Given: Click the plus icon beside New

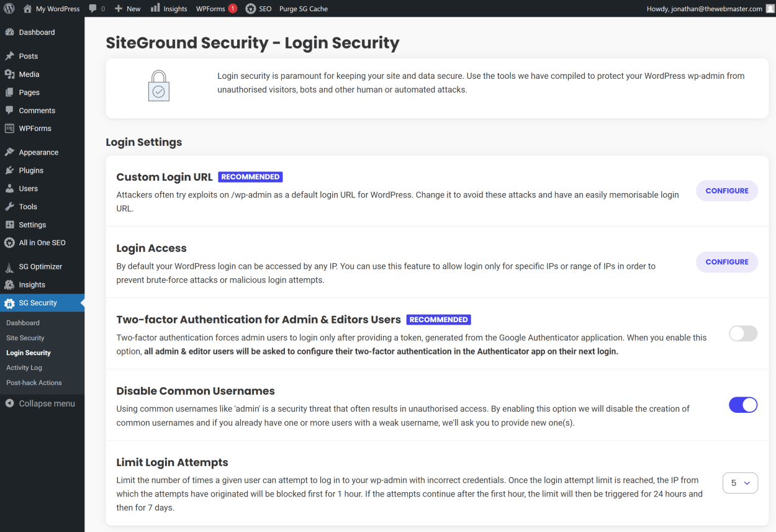Looking at the screenshot, I should pos(119,9).
